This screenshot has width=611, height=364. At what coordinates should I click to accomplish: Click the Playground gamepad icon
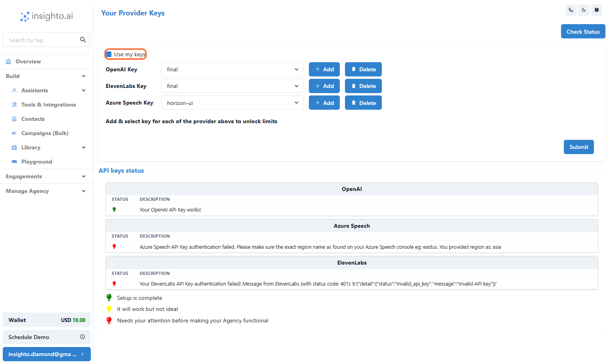click(x=14, y=162)
